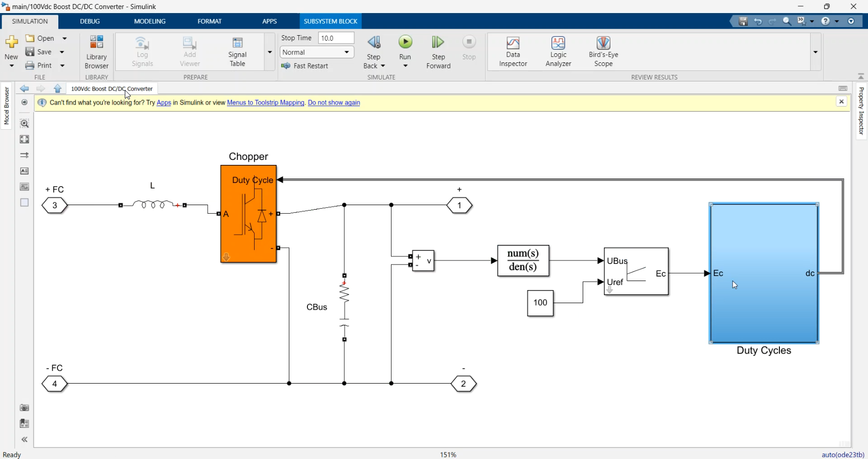Switch to the Apps tab
This screenshot has height=459, width=868.
[270, 21]
